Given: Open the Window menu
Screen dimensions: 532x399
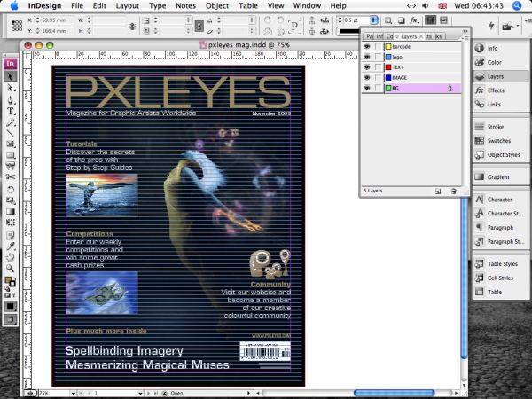Looking at the screenshot, I should (307, 6).
